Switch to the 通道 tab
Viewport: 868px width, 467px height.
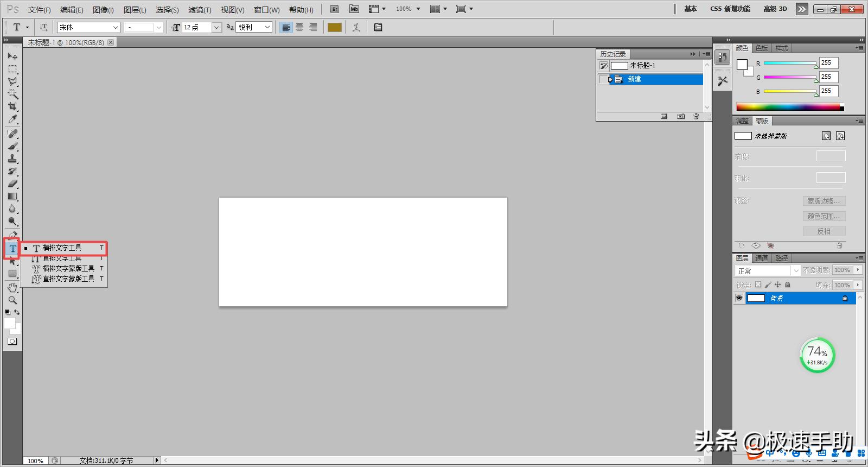[762, 258]
